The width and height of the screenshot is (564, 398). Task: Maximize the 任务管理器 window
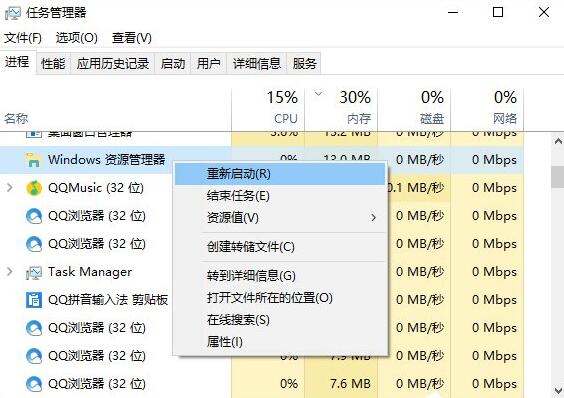pos(498,13)
